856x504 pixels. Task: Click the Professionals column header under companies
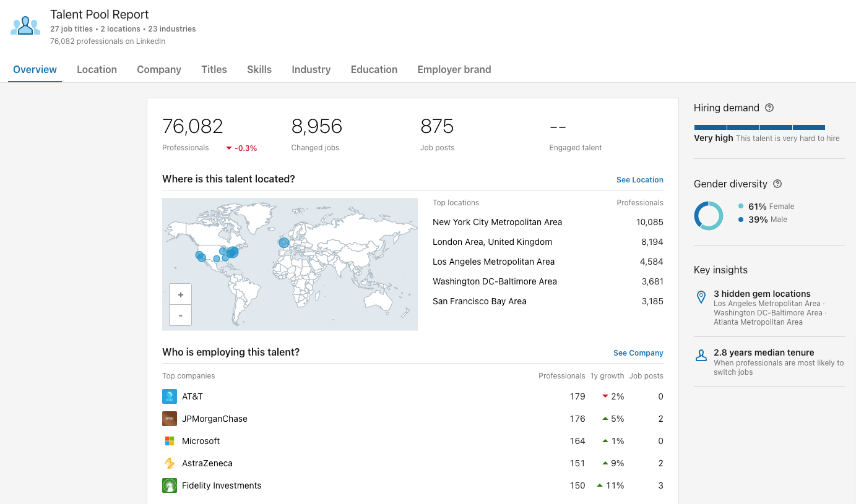562,376
